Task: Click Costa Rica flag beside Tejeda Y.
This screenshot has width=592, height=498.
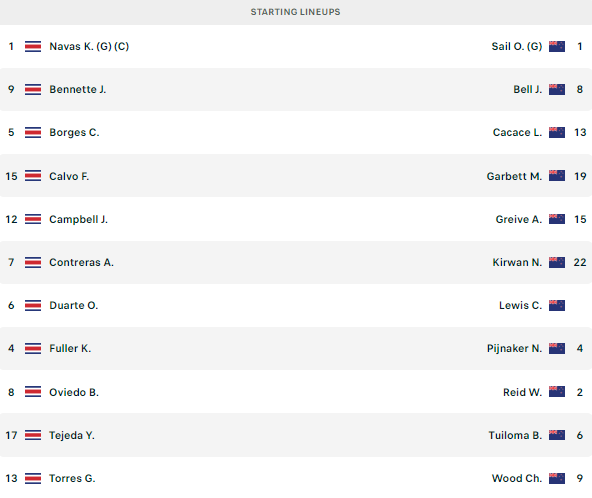Action: pos(33,435)
